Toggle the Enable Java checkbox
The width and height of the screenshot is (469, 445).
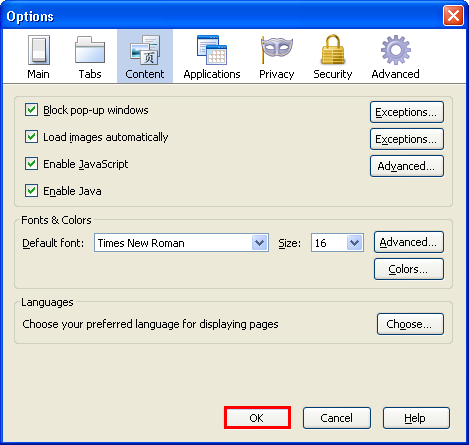(31, 191)
